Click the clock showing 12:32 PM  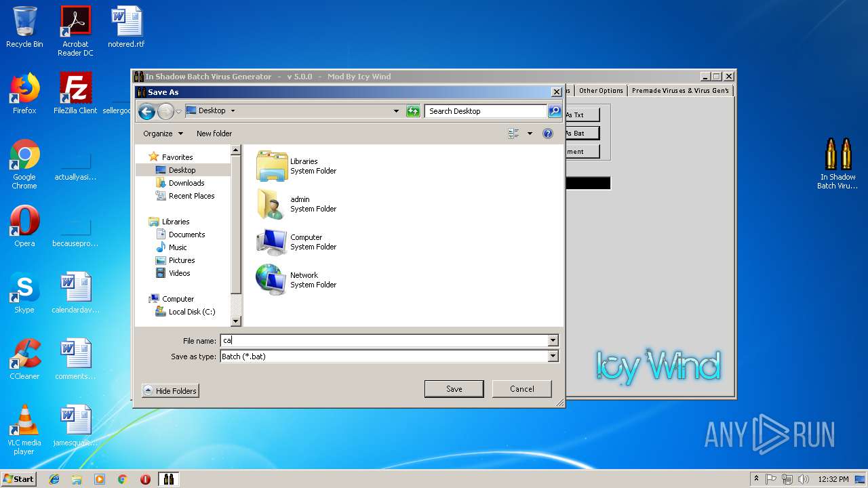tap(833, 479)
